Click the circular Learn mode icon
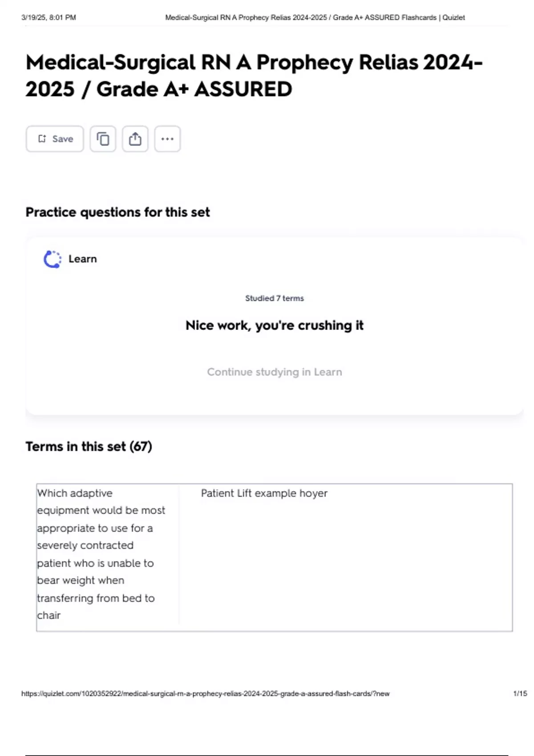534x756 pixels. click(53, 259)
